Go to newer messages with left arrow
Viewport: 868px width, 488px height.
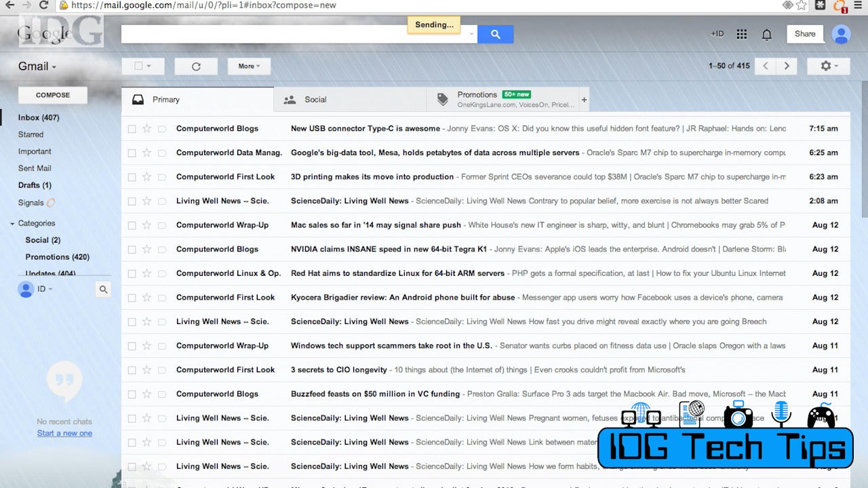(x=766, y=66)
